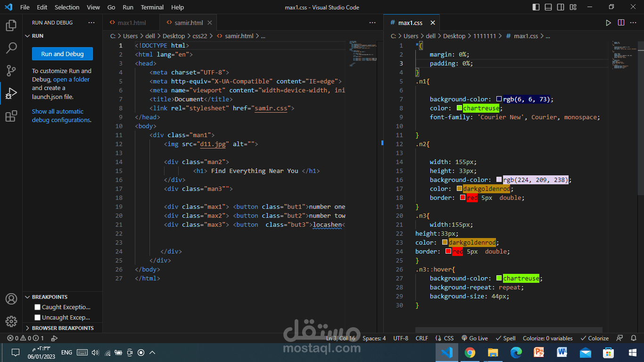Switch to the max1.html tab
The height and width of the screenshot is (362, 644).
(132, 23)
